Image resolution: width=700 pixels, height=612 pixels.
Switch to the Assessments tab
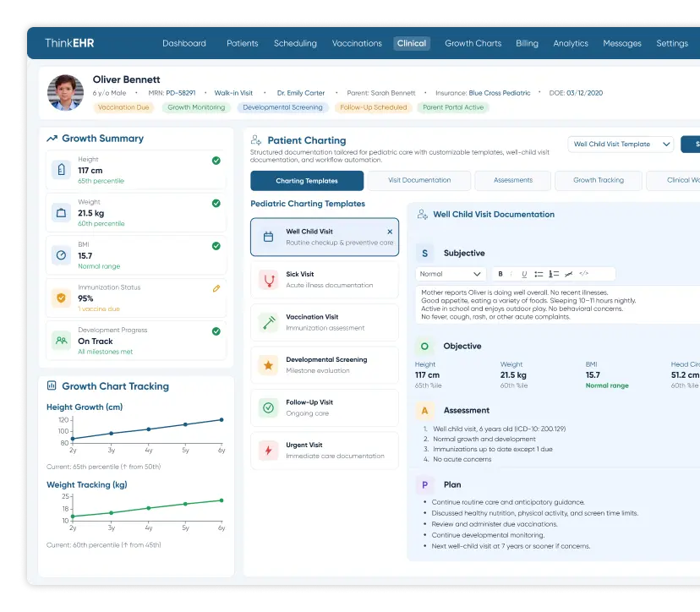[x=513, y=180]
